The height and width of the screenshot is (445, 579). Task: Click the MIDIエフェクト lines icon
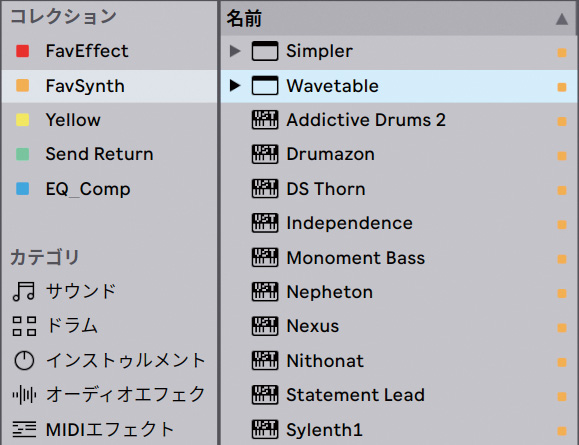coord(24,429)
